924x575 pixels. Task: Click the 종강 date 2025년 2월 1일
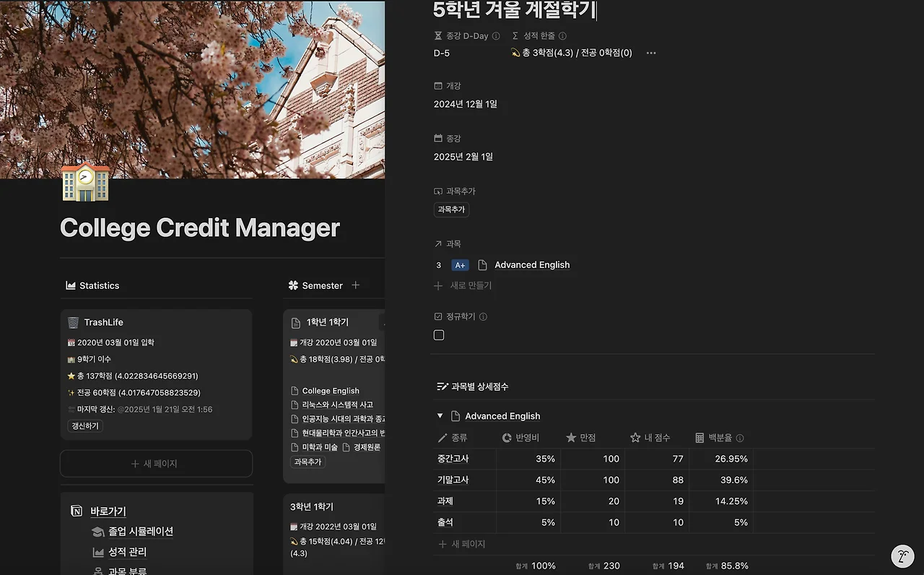point(463,157)
